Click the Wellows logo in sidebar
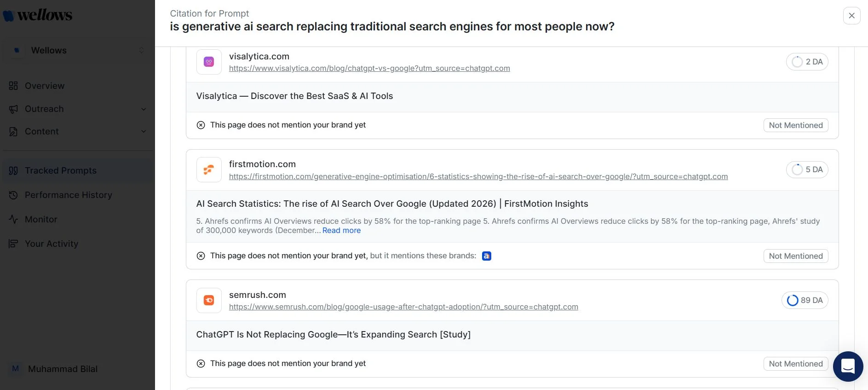 pyautogui.click(x=38, y=15)
